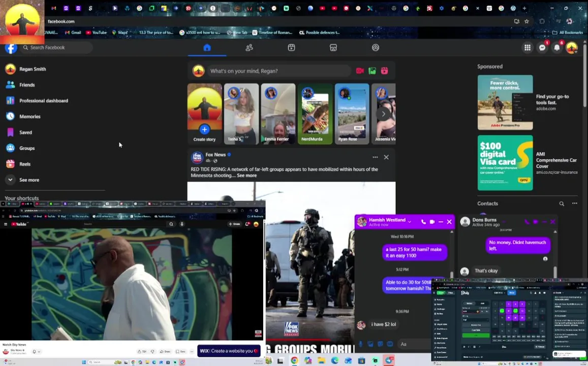This screenshot has width=588, height=366.
Task: Open the Marketplace tab icon
Action: [x=333, y=48]
